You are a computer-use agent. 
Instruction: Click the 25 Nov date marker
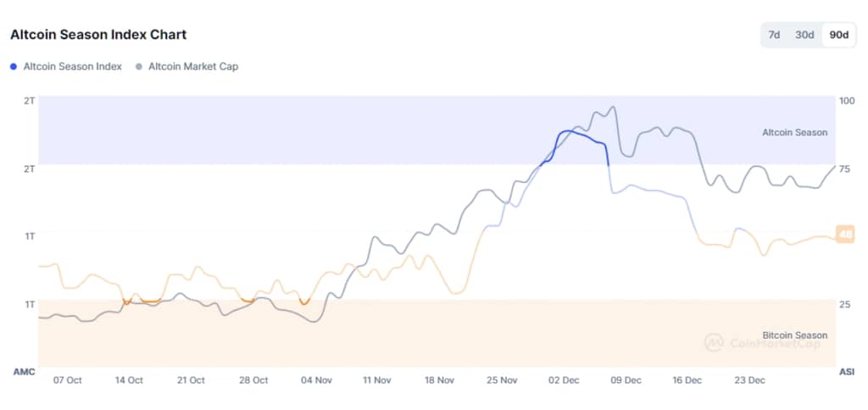(502, 380)
